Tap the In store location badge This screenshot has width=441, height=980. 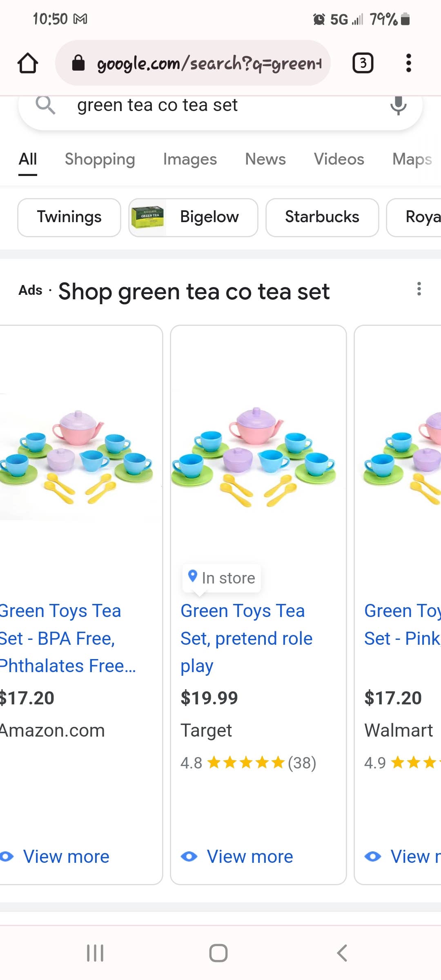[222, 578]
